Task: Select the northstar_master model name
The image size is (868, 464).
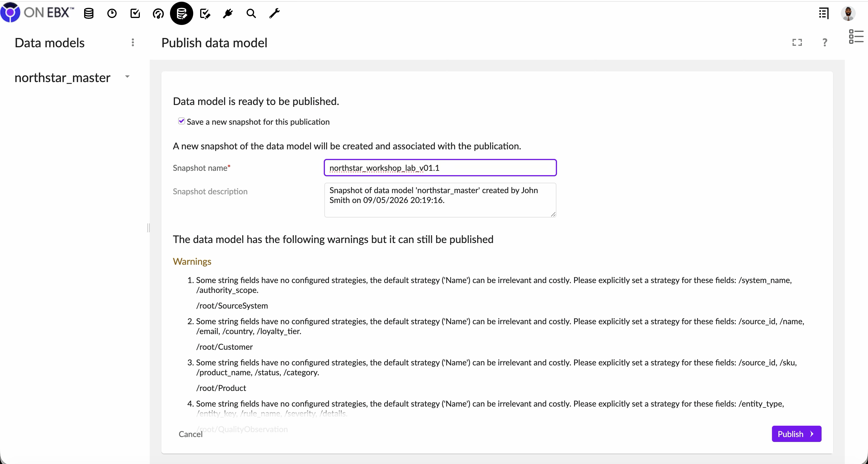Action: point(62,77)
